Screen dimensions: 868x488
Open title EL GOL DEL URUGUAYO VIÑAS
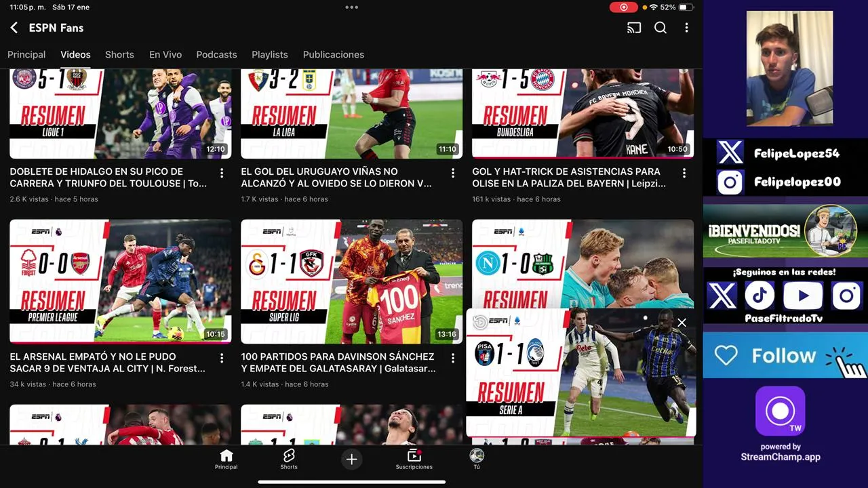click(x=336, y=178)
